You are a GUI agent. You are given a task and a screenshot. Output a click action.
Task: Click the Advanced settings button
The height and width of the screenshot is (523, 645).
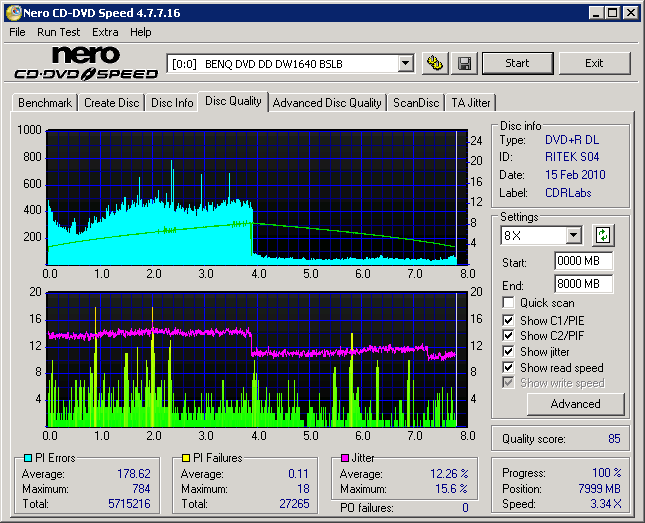pyautogui.click(x=575, y=404)
